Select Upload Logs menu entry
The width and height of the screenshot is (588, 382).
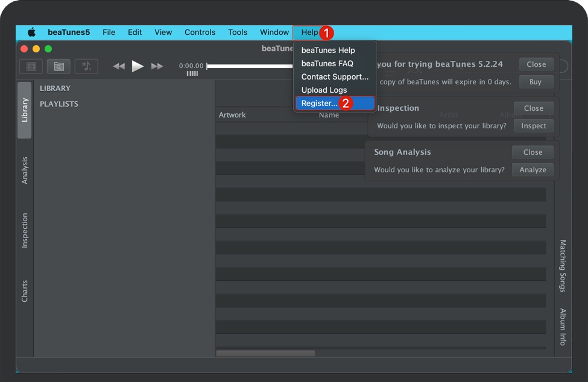pos(324,90)
